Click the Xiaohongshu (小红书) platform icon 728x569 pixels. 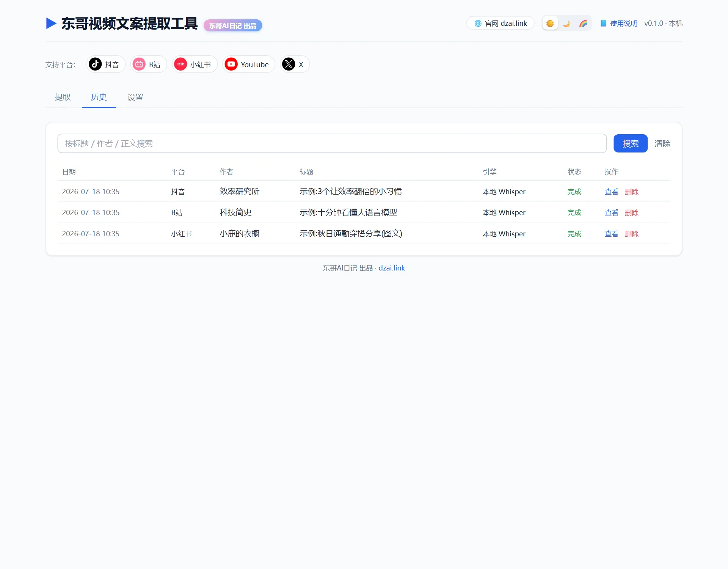pyautogui.click(x=180, y=64)
